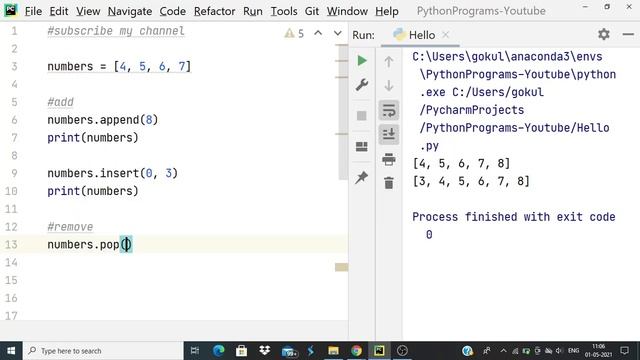Click the numbers = [4, 5, 6, 7] line
The width and height of the screenshot is (640, 360).
[x=119, y=67]
